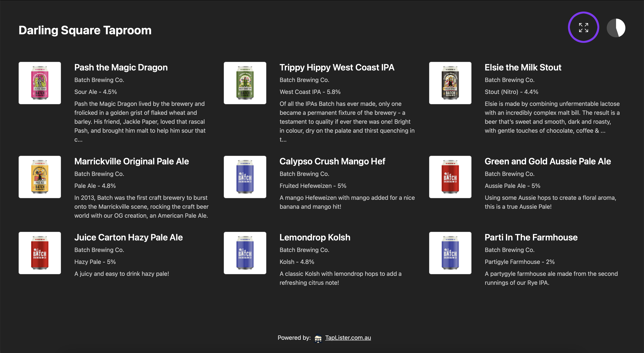The height and width of the screenshot is (353, 644).
Task: Select the Parti In The Farmhouse title
Action: coord(531,237)
